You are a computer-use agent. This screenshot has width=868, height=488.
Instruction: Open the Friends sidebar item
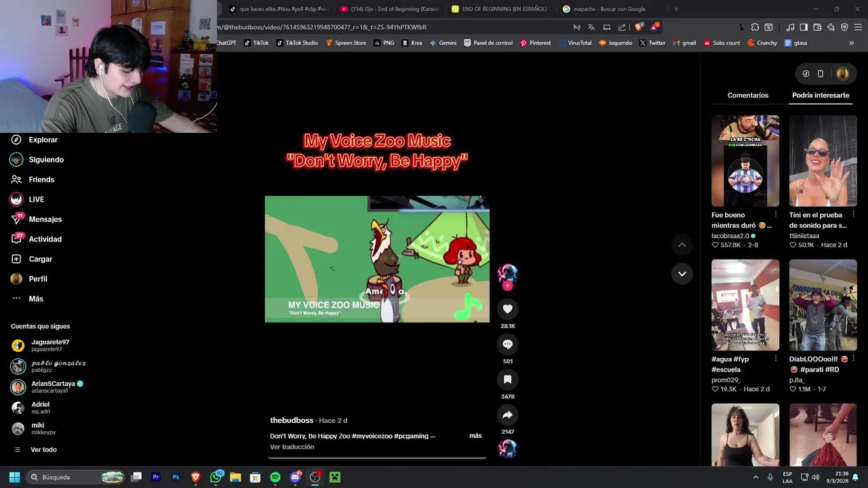click(33, 180)
